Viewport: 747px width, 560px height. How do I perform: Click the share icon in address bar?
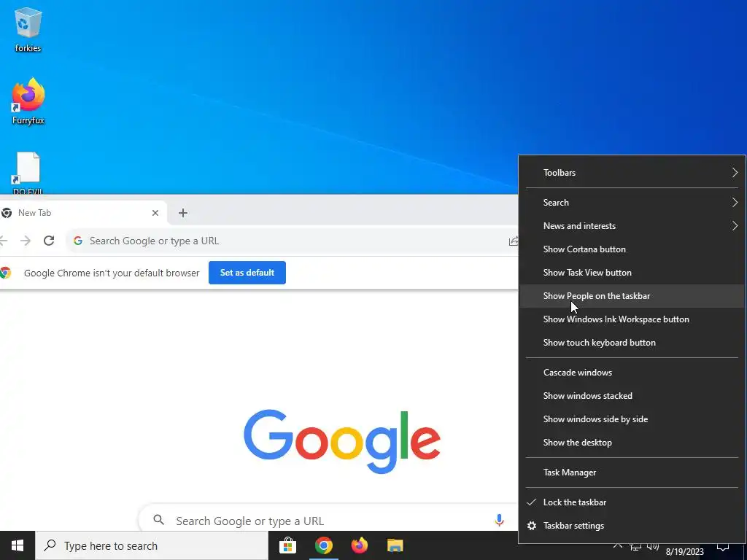513,241
